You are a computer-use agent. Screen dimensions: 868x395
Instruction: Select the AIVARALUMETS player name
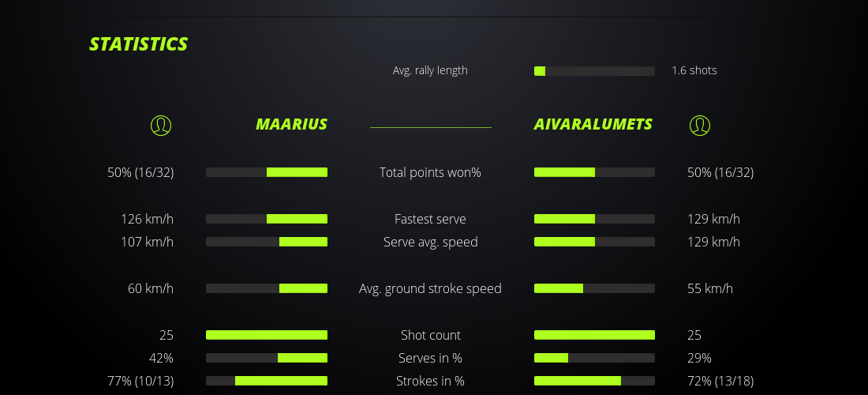593,124
